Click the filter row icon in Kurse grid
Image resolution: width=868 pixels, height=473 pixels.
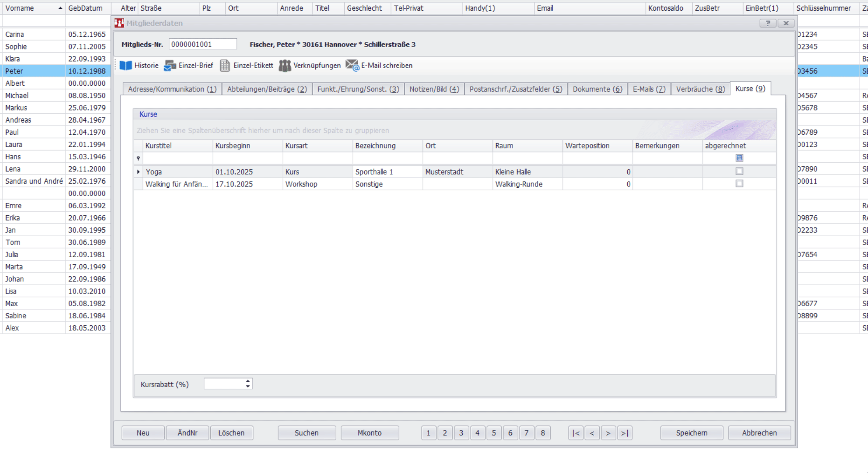pos(138,158)
